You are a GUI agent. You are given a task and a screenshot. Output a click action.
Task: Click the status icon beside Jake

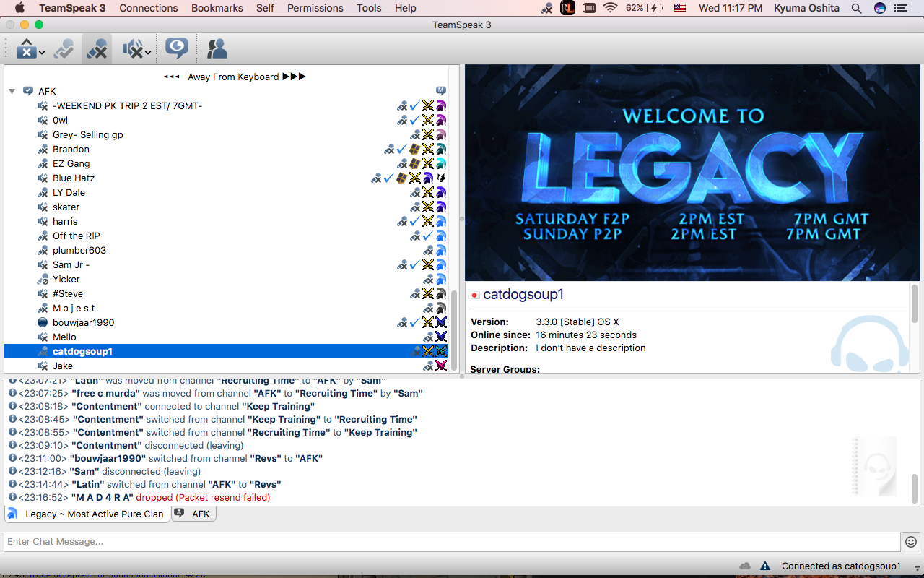point(43,366)
